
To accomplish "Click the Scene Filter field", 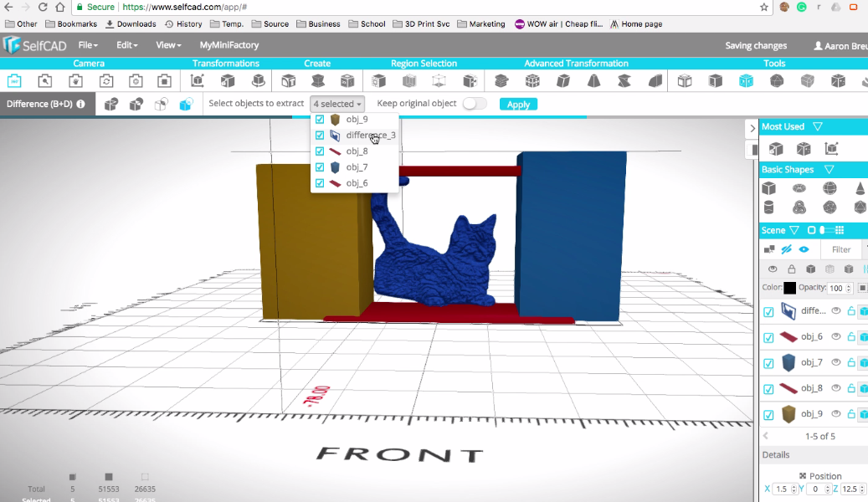I will (841, 249).
